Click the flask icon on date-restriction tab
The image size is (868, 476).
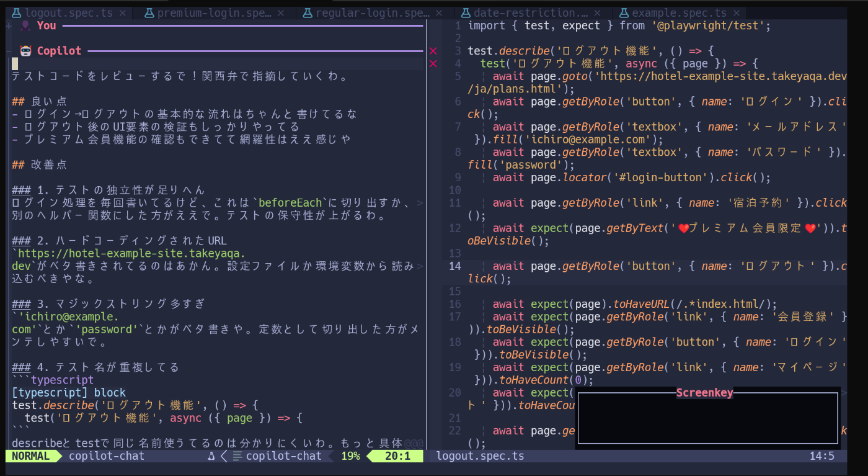(465, 12)
